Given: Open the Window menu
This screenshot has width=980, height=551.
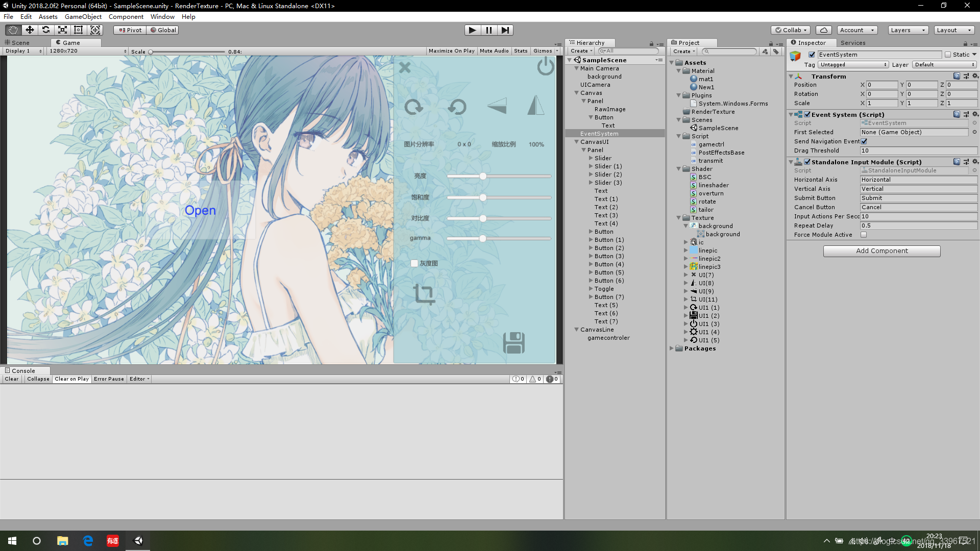Looking at the screenshot, I should (x=162, y=17).
